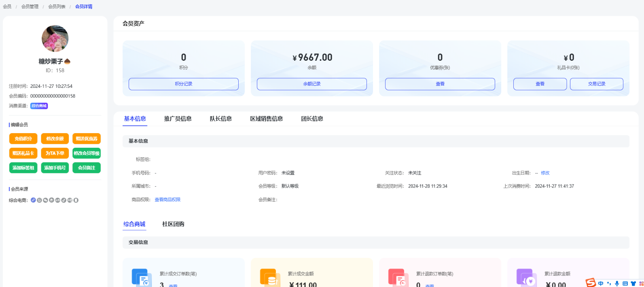This screenshot has width=644, height=287.
Task: Click the blue link source icon
Action: pos(33,200)
